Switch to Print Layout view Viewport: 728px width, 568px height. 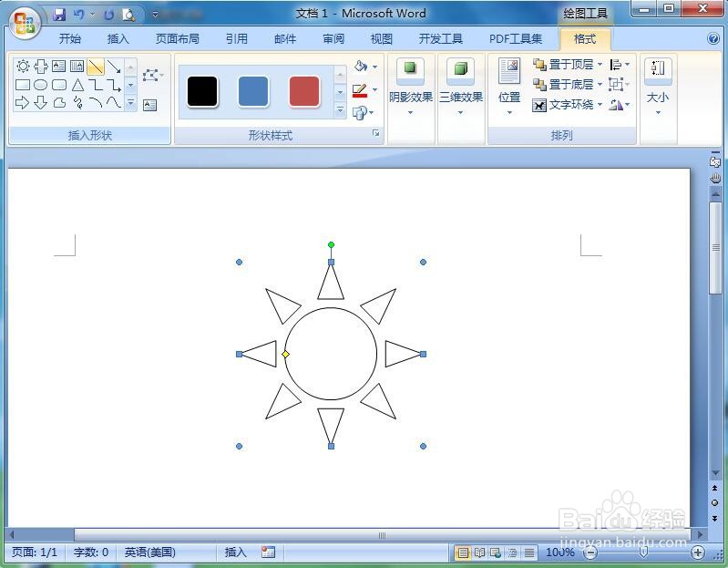pos(463,553)
